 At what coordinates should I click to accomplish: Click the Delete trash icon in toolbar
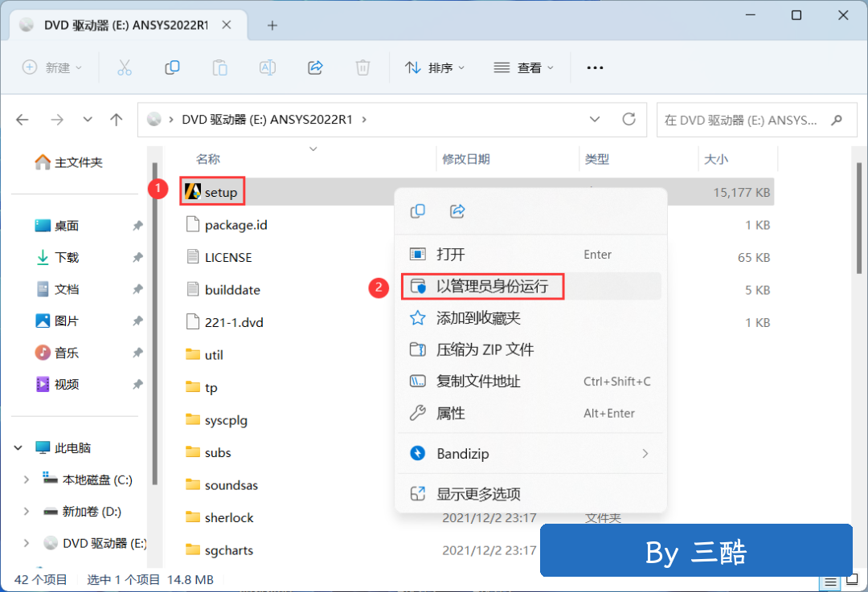pos(362,67)
